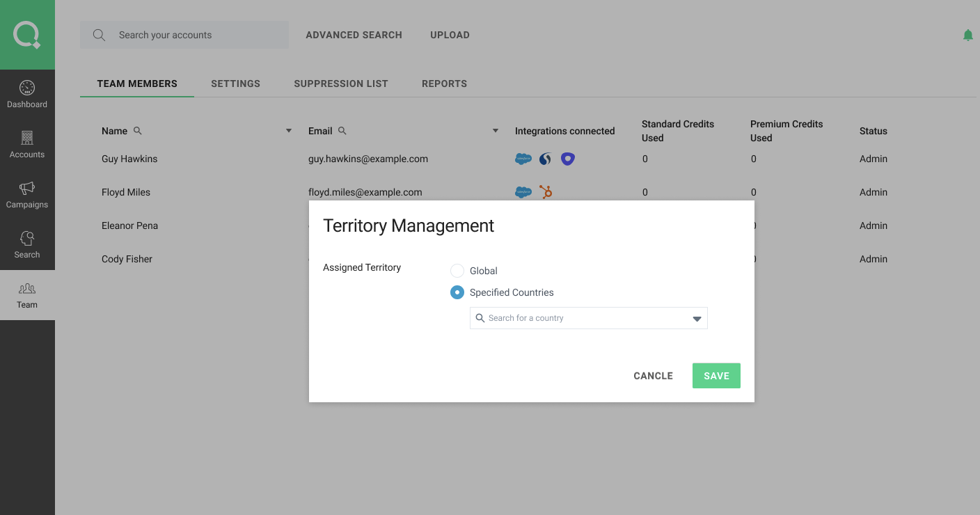Screen dimensions: 980x515
Task: Open the Search section in the sidebar
Action: point(27,244)
